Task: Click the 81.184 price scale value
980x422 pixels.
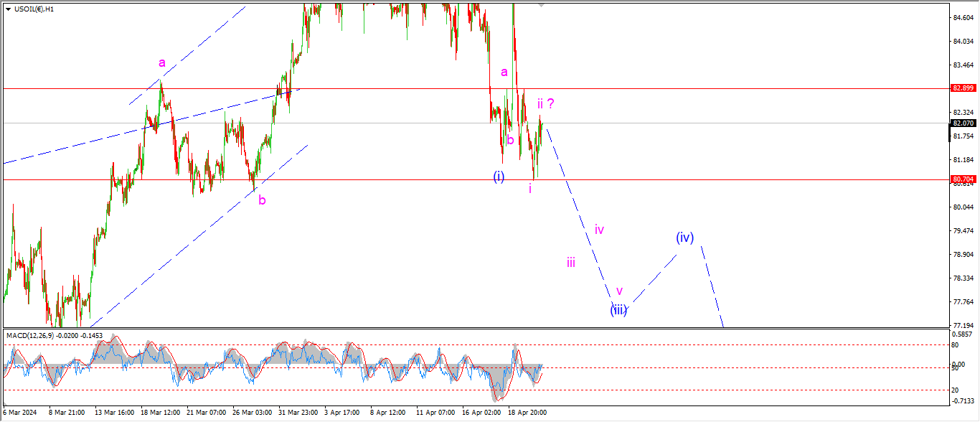Action: tap(963, 159)
